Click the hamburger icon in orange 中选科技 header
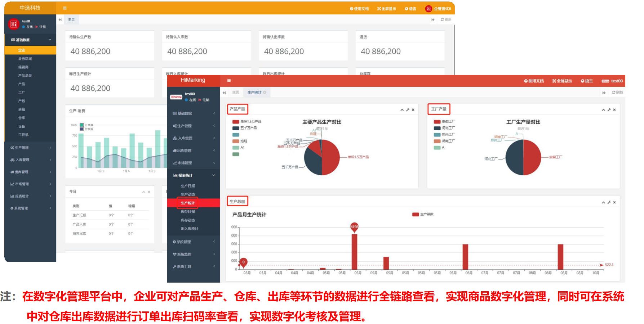 pos(65,8)
